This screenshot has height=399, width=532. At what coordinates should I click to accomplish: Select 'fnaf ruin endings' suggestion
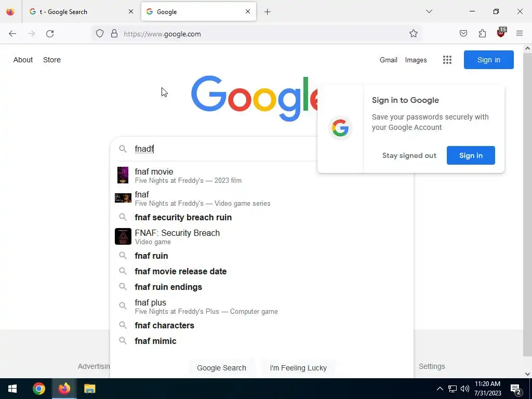click(261, 287)
